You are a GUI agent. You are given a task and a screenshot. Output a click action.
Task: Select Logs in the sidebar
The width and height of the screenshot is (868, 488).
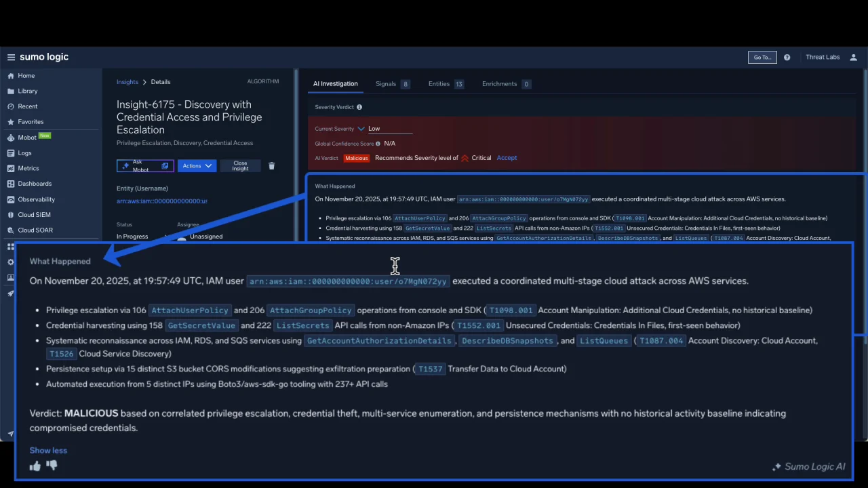tap(24, 152)
